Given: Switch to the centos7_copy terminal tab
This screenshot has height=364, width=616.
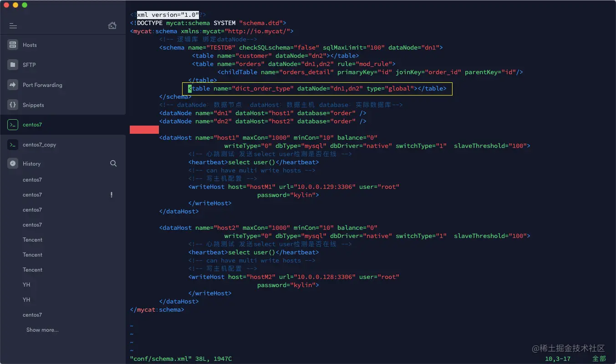Looking at the screenshot, I should [x=63, y=145].
